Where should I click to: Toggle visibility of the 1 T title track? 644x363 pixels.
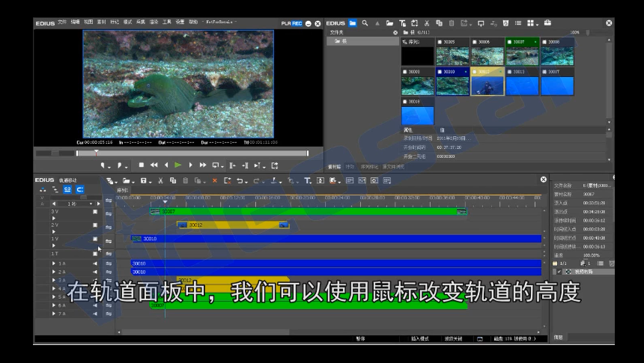(x=95, y=254)
